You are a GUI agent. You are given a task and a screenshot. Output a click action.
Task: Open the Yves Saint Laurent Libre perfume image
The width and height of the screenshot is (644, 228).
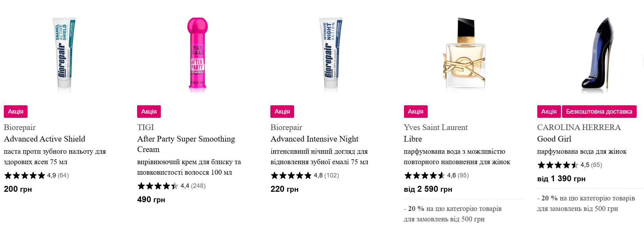point(464,55)
